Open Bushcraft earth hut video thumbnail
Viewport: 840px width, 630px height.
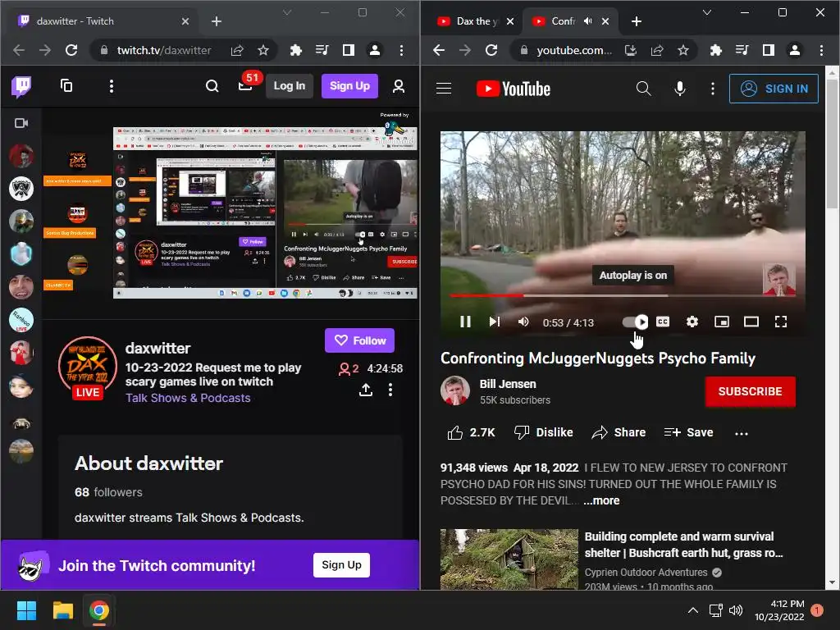(x=509, y=559)
